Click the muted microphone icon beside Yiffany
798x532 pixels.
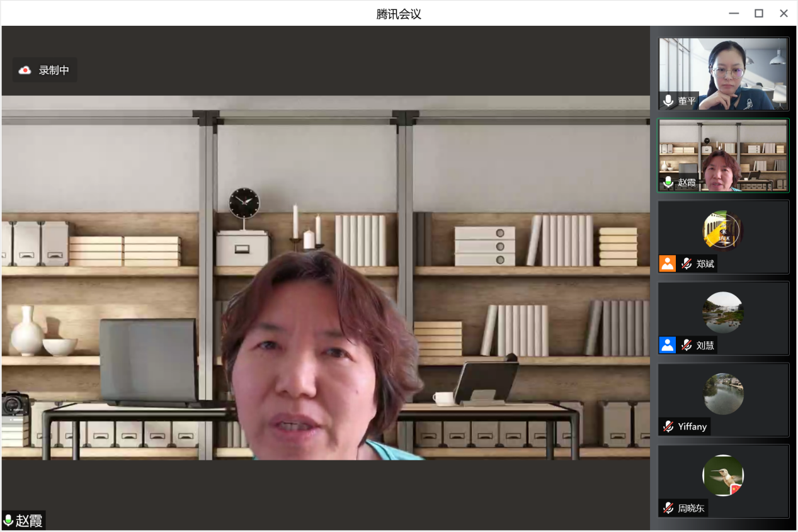coord(668,426)
